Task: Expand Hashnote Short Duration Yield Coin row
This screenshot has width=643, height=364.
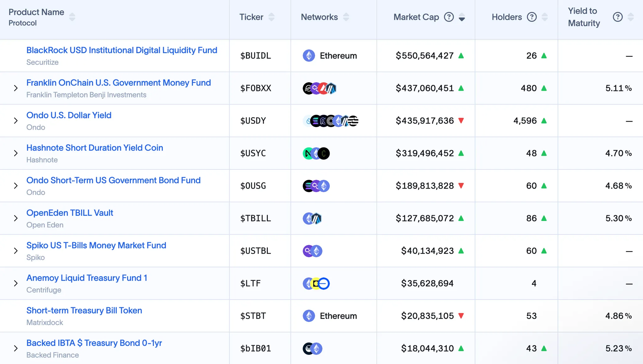Action: point(16,153)
